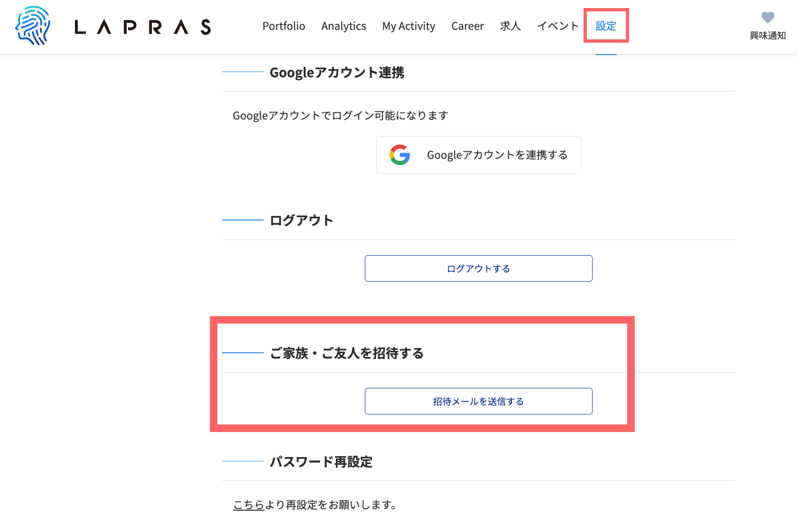Click the ログアウトする button
The image size is (797, 532).
[x=478, y=268]
